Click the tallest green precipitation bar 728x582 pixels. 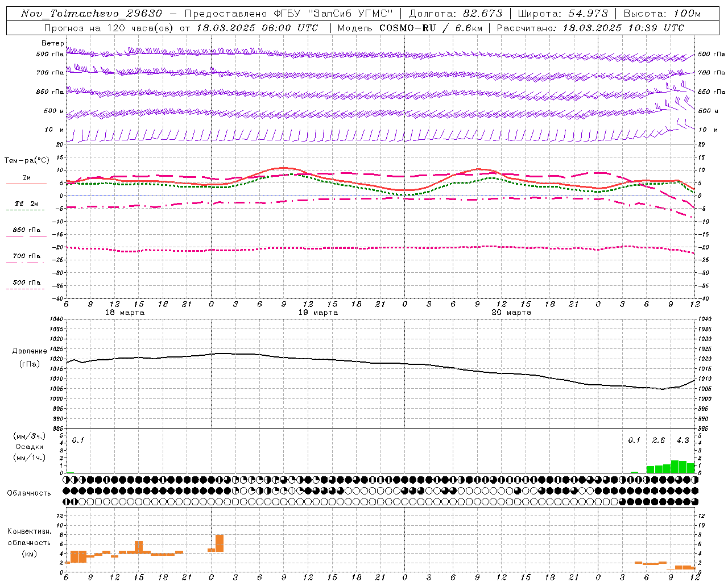point(675,467)
